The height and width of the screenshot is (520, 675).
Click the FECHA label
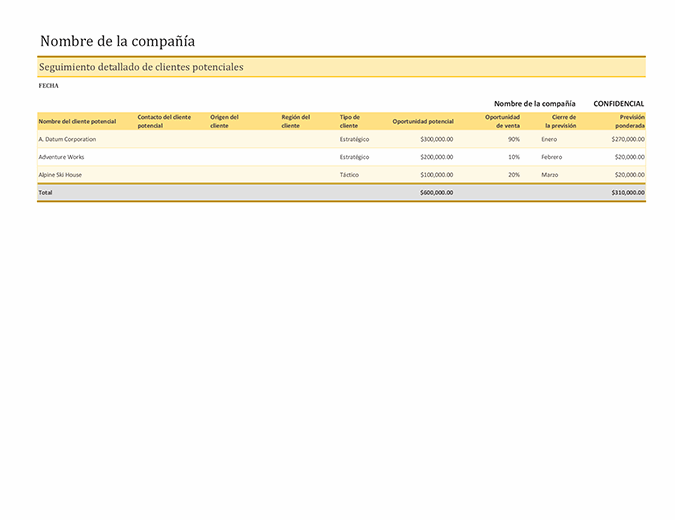pos(48,86)
